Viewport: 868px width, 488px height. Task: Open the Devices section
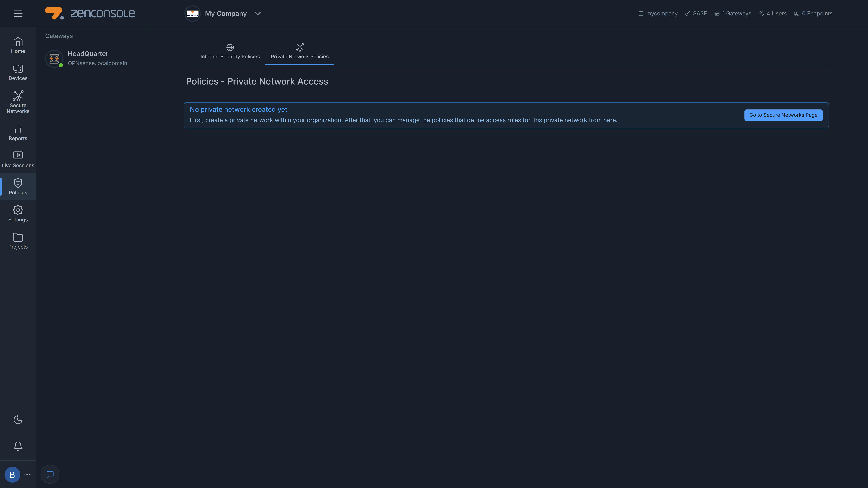[18, 72]
